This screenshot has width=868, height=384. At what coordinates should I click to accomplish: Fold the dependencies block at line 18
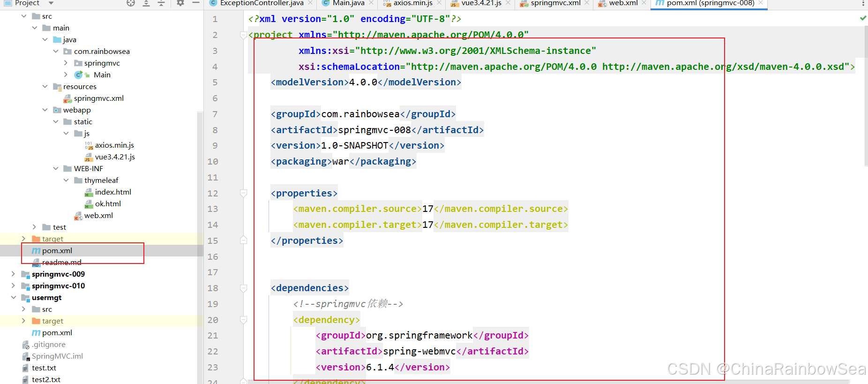(x=243, y=288)
